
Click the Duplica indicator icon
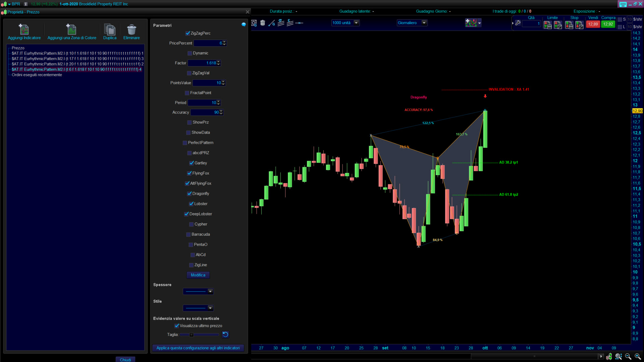click(x=110, y=29)
